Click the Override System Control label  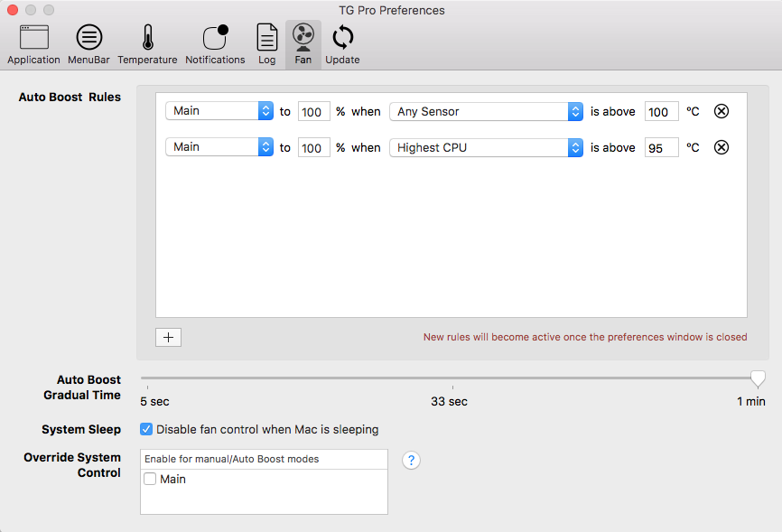tap(72, 465)
